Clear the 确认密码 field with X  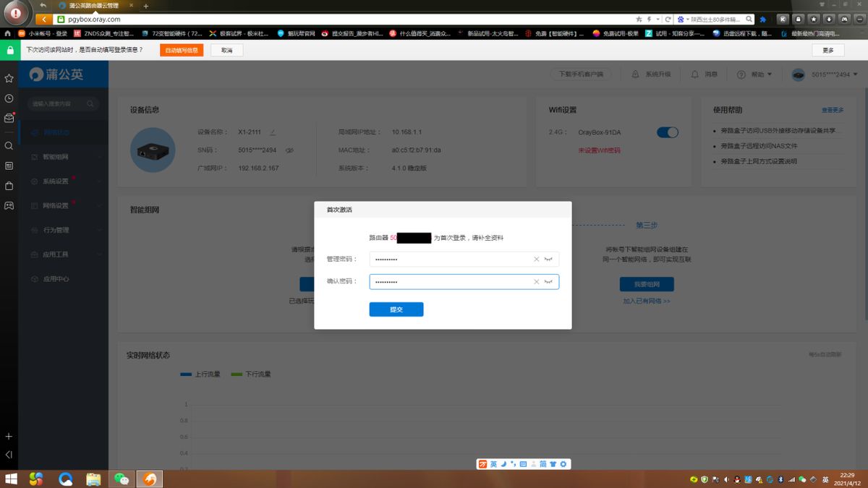536,282
